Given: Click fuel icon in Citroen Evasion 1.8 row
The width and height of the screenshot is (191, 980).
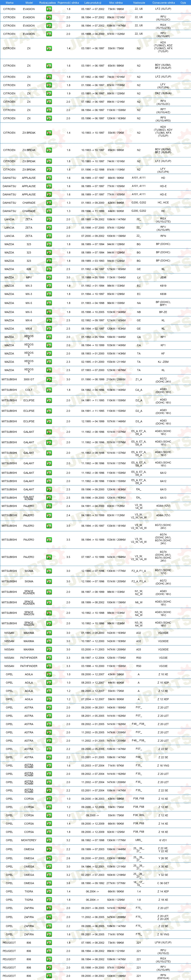Looking at the screenshot, I should 49,9.
